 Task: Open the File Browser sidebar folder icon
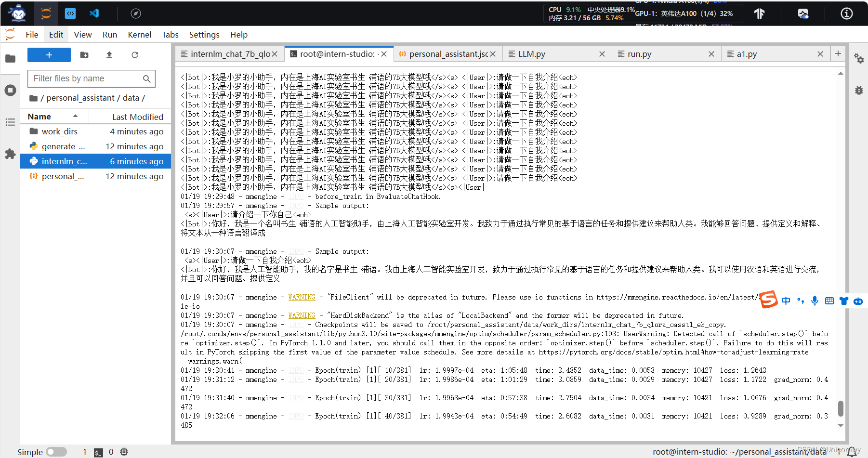[x=10, y=59]
